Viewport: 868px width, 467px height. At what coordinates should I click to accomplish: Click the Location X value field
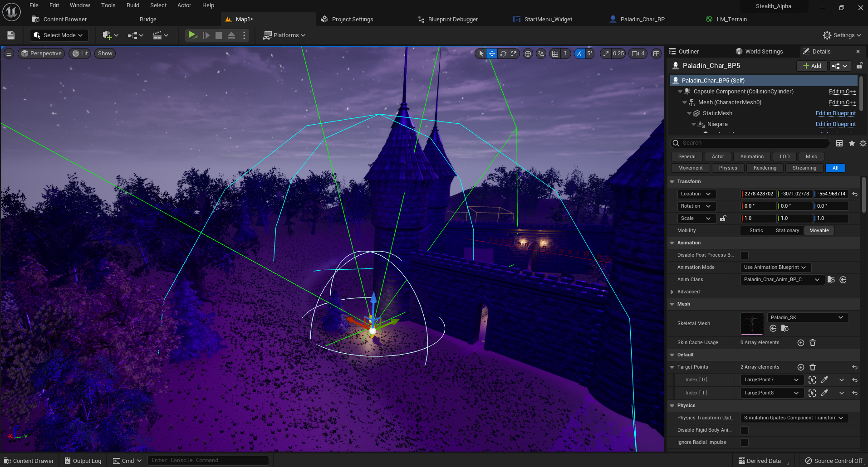click(x=759, y=194)
